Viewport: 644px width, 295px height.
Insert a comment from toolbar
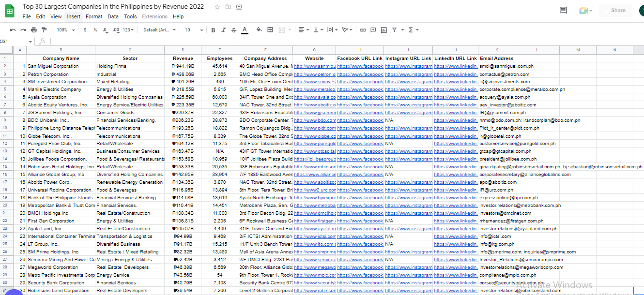coord(373,30)
